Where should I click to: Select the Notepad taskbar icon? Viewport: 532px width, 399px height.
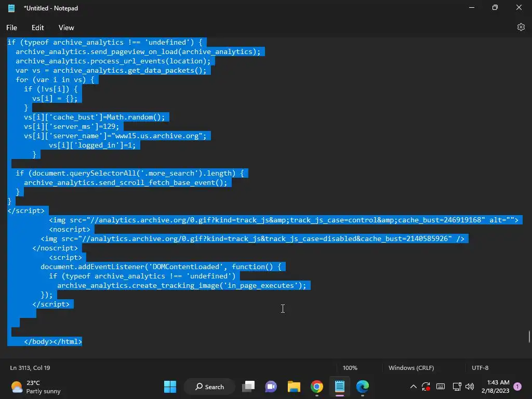(x=340, y=387)
